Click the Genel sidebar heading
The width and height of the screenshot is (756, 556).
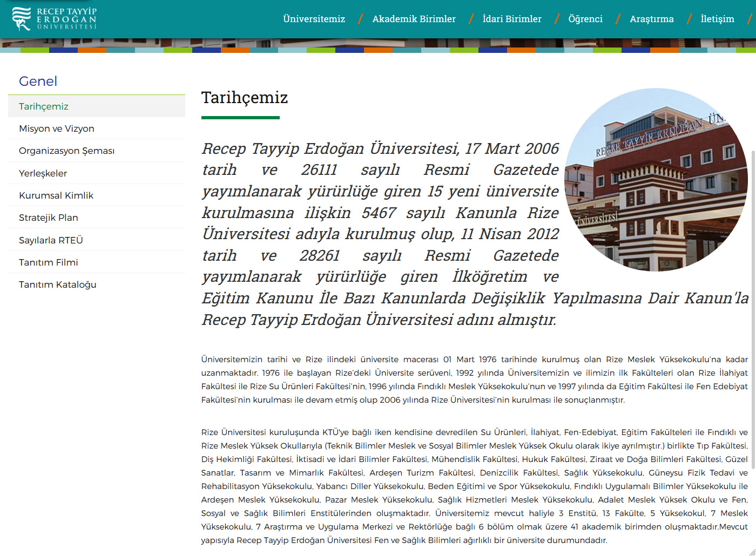tap(38, 81)
